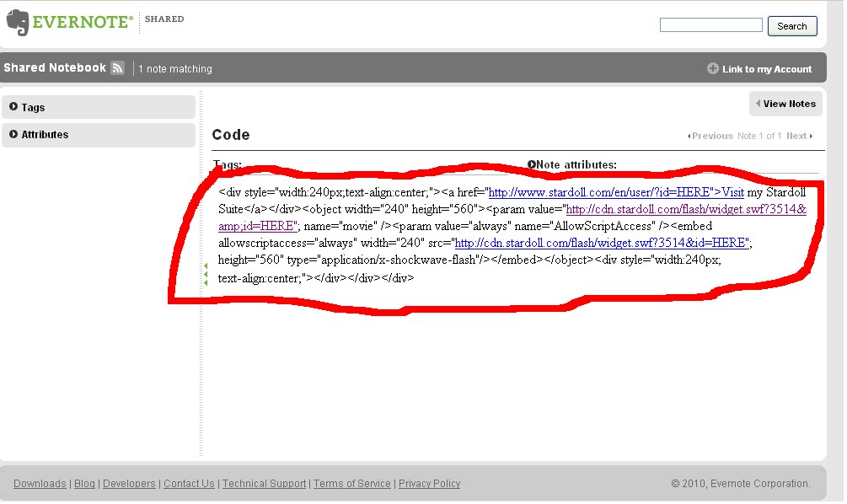The width and height of the screenshot is (847, 504).
Task: Open the Developers footer link
Action: [129, 484]
